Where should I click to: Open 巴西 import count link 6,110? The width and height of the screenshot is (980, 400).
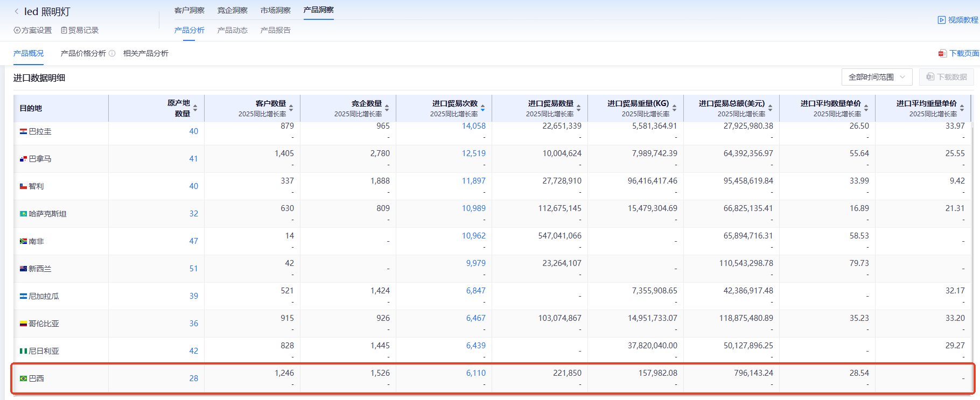475,373
